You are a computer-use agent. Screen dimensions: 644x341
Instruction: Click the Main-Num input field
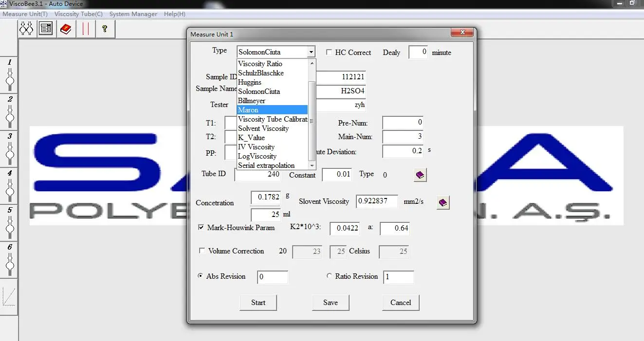(x=403, y=137)
